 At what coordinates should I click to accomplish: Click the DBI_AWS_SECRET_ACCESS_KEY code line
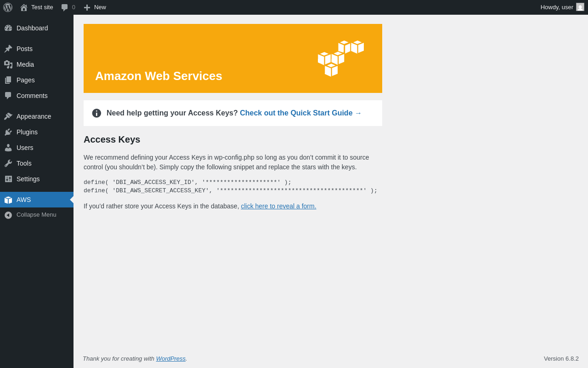[231, 190]
